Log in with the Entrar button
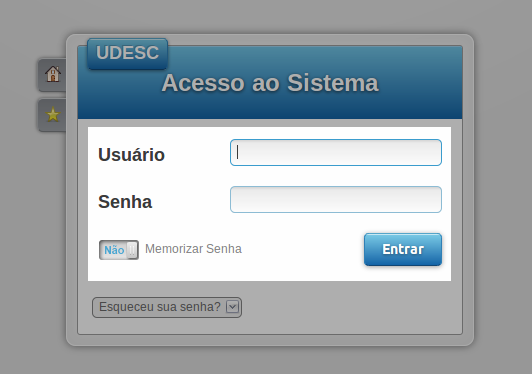Viewport: 532px width, 374px height. pyautogui.click(x=403, y=249)
